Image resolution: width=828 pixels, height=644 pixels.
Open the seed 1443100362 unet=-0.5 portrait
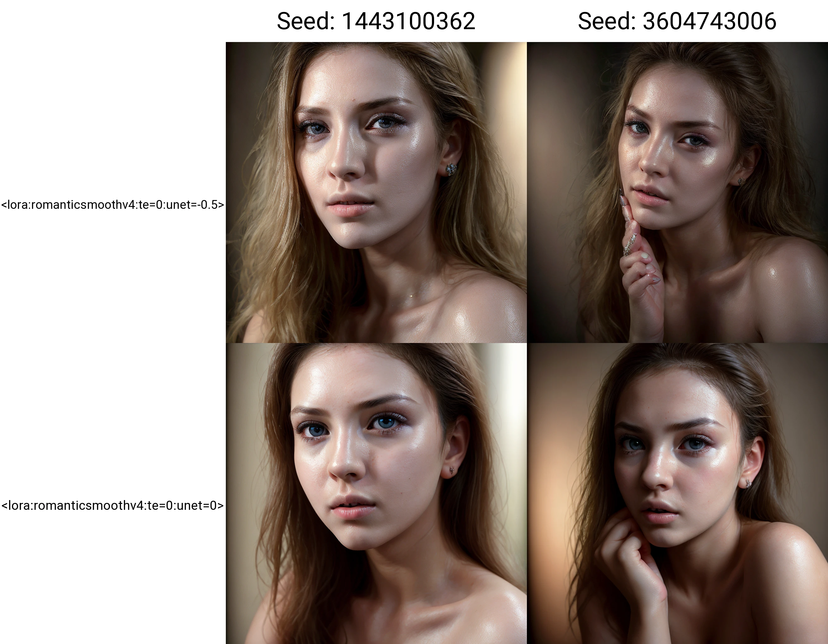[376, 193]
